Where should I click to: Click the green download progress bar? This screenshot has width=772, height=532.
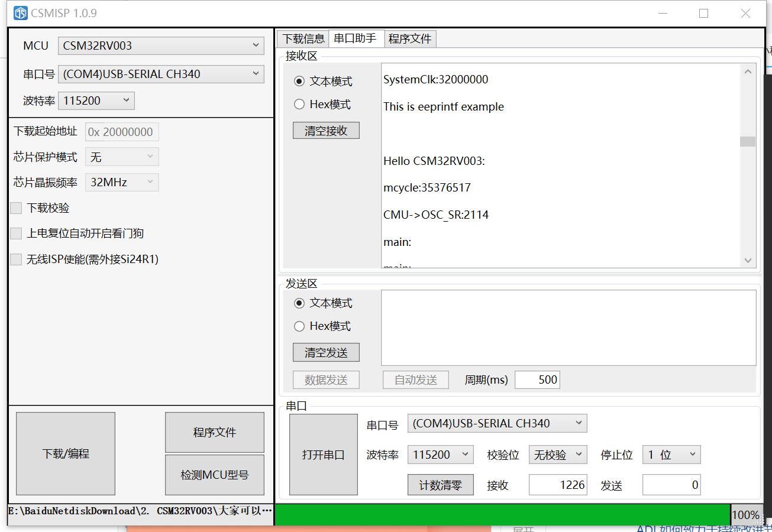click(503, 514)
